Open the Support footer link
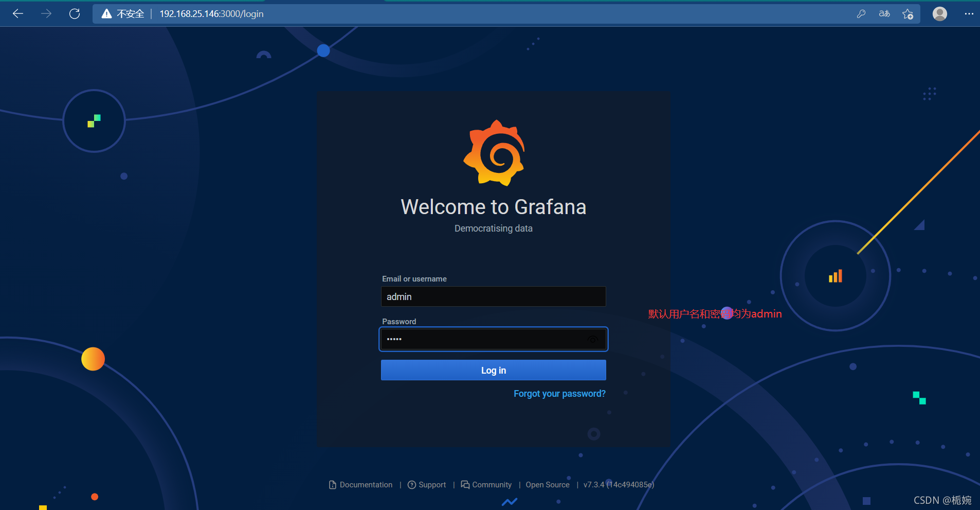 pos(427,485)
